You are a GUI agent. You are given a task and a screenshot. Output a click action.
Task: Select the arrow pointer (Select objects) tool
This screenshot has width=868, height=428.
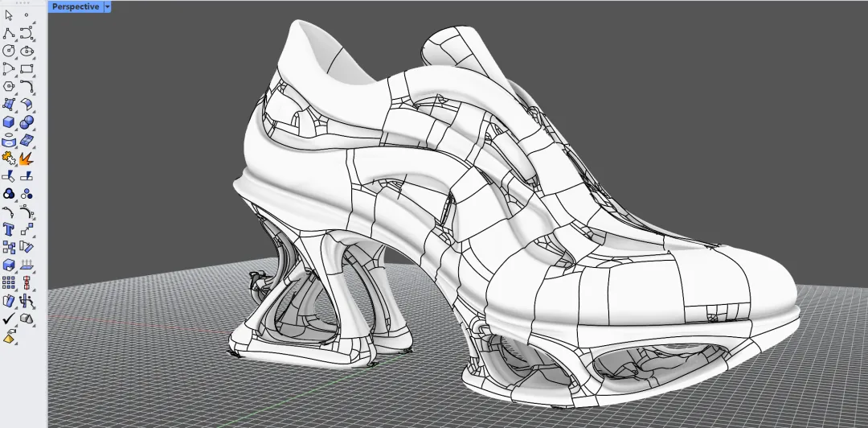[x=9, y=15]
